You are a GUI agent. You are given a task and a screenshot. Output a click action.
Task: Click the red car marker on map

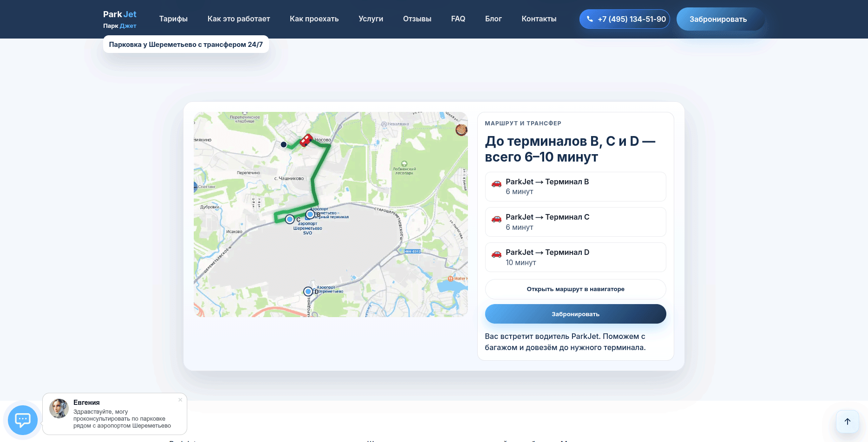(x=306, y=140)
